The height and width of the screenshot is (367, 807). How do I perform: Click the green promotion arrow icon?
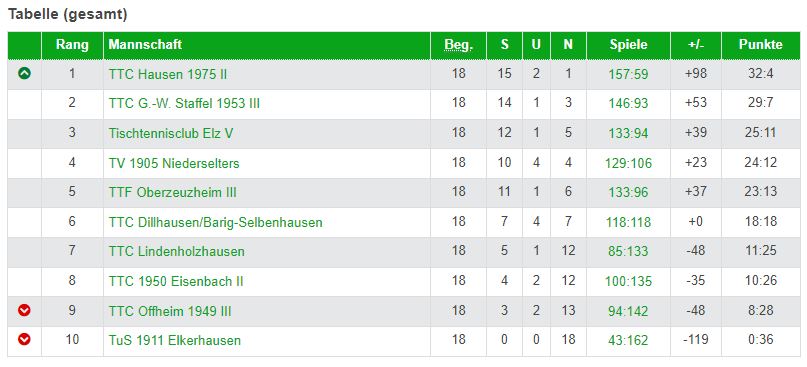(24, 74)
